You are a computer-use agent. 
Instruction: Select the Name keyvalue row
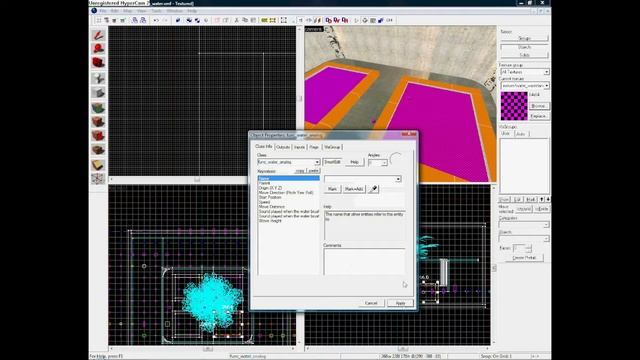click(289, 178)
